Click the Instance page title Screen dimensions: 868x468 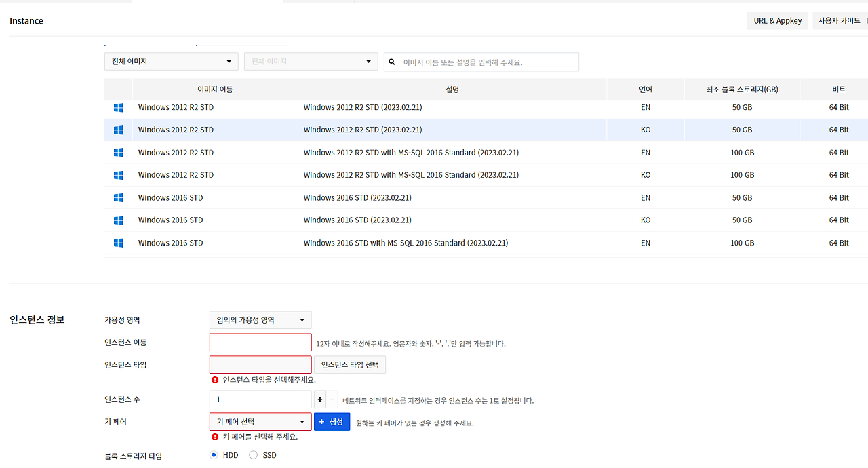[x=26, y=21]
